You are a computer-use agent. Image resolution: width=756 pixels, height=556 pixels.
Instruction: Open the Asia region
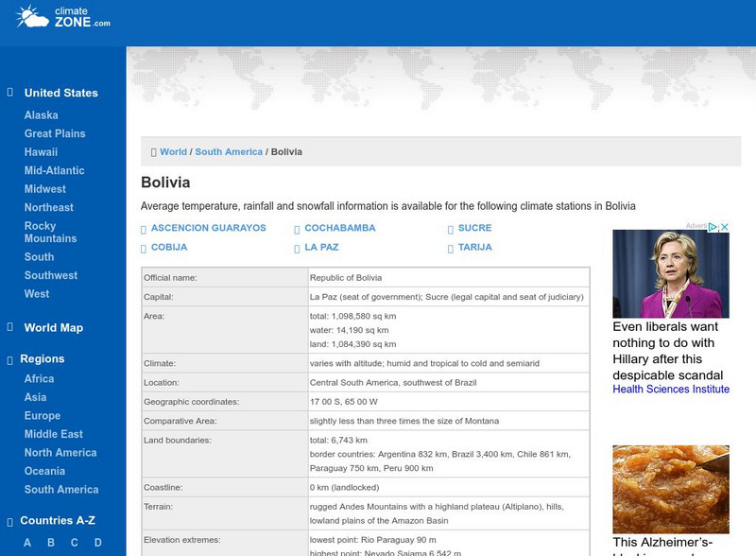click(36, 397)
